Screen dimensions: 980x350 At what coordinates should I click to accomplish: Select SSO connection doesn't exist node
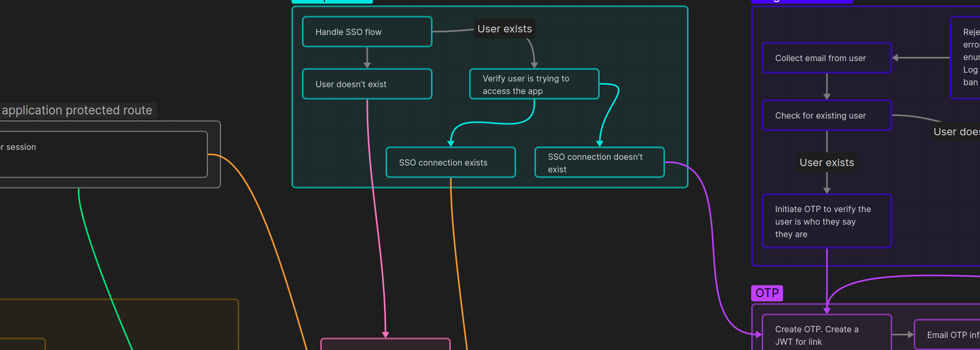pyautogui.click(x=600, y=162)
